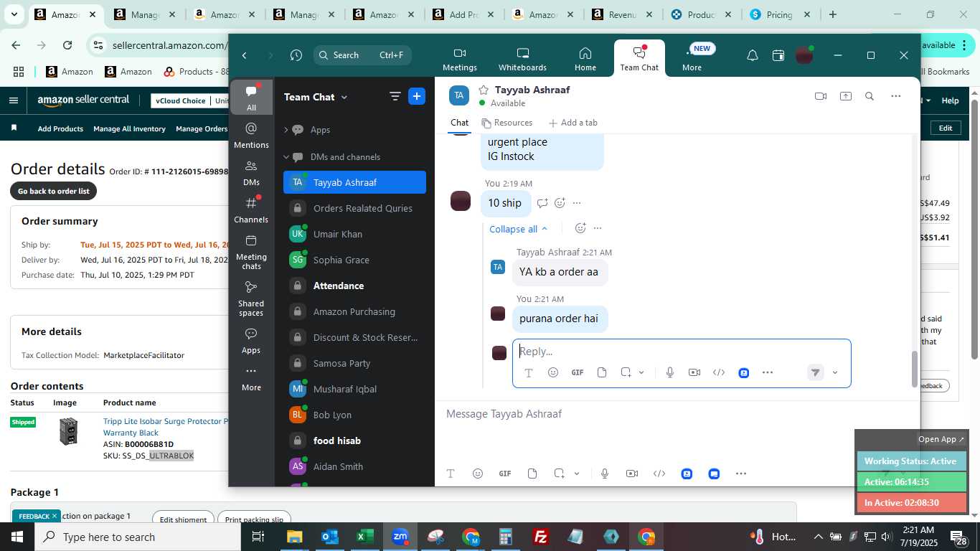Open Excel from the Windows taskbar
Screen dimensions: 980x551
click(364, 537)
